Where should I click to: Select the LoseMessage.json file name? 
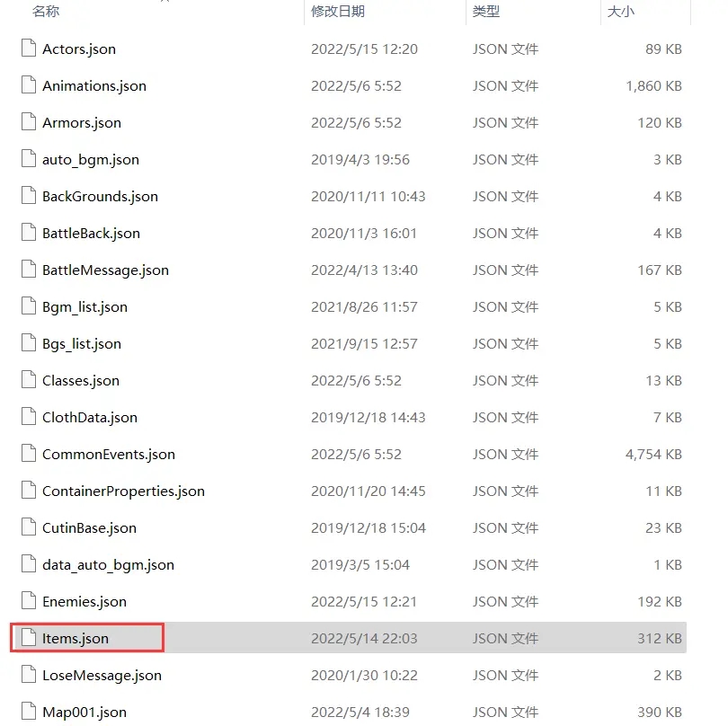(x=102, y=675)
